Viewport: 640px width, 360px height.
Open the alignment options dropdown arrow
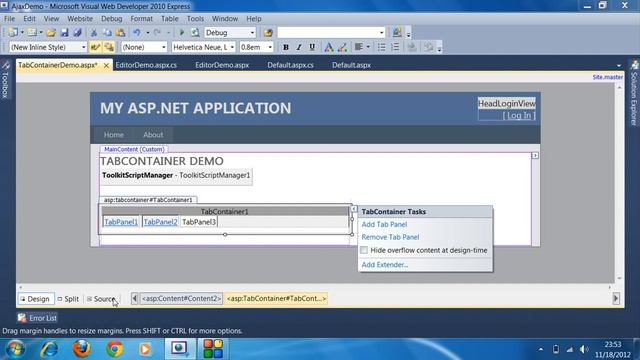tap(368, 47)
